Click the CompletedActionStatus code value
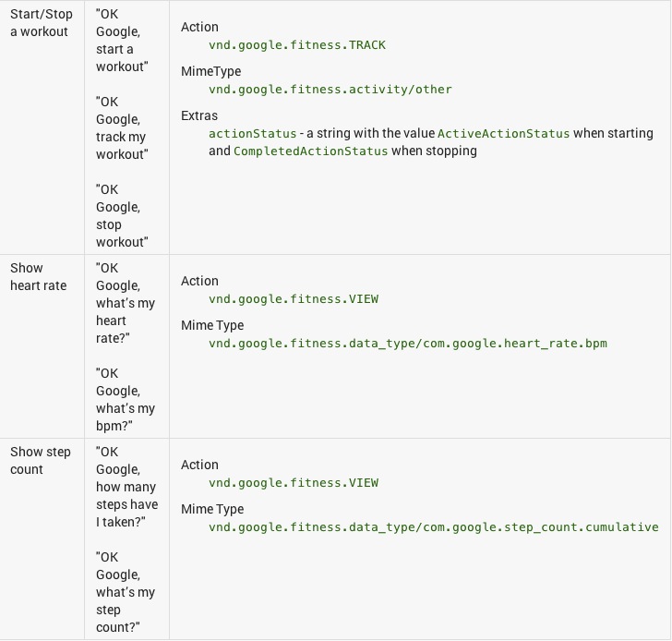672x641 pixels. point(311,151)
